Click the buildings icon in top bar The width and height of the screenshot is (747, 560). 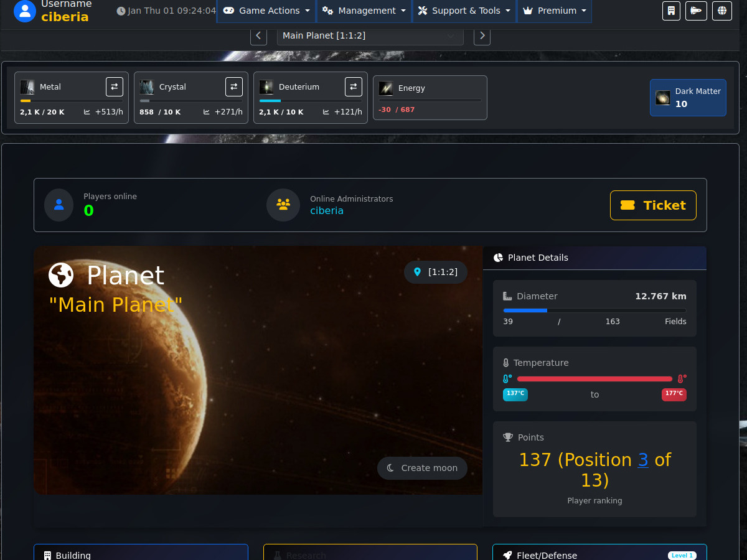[x=671, y=11]
